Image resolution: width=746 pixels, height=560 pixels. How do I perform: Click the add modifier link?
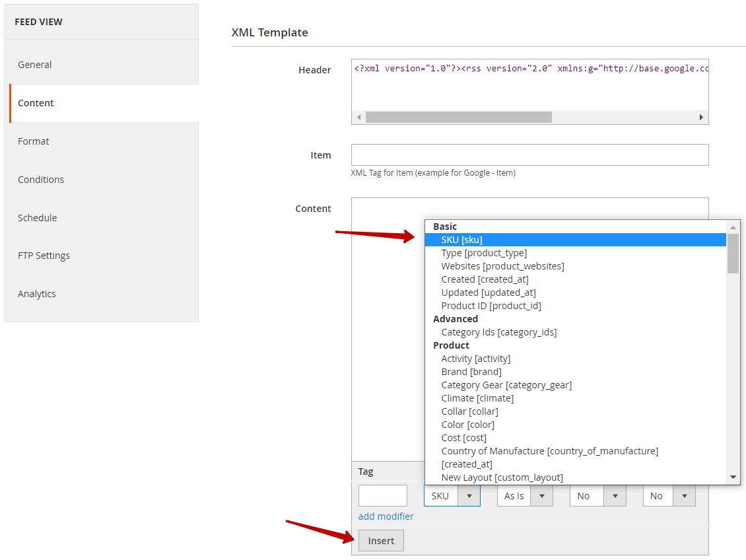click(x=386, y=516)
